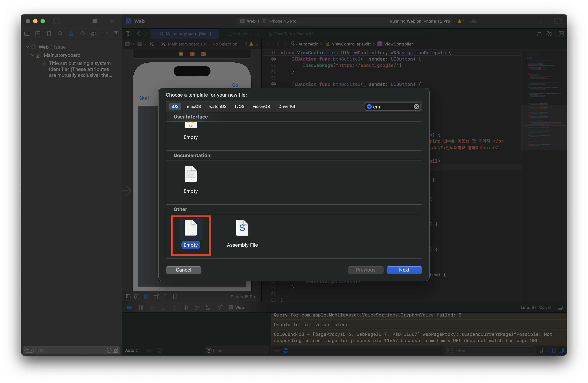This screenshot has height=383, width=588.
Task: Open Environment Overrides icon
Action: 208,307
